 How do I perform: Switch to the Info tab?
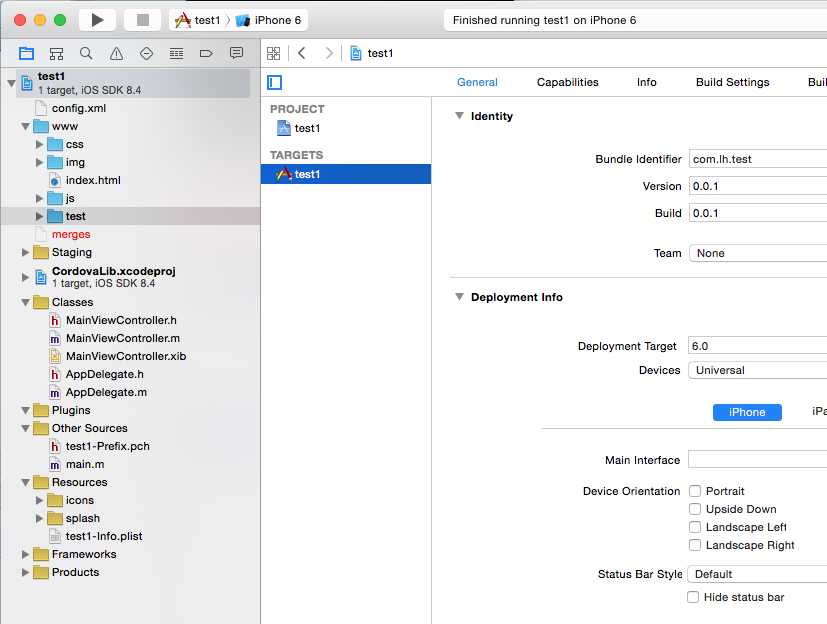647,82
